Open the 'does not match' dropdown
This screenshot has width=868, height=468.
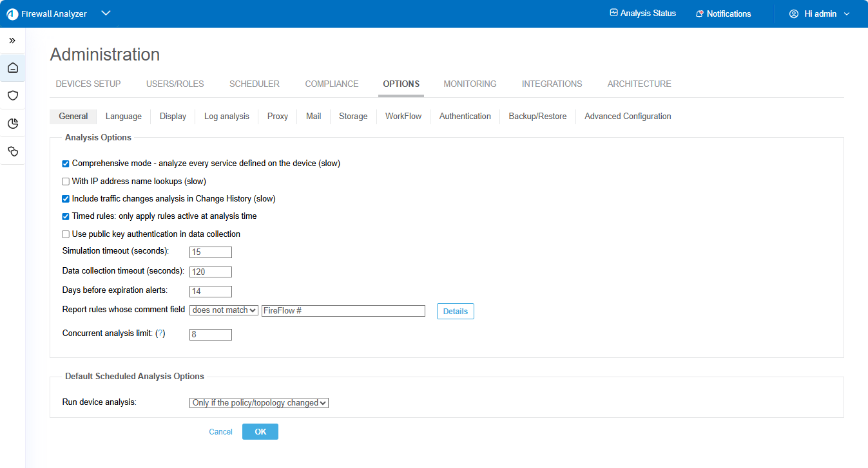(224, 310)
